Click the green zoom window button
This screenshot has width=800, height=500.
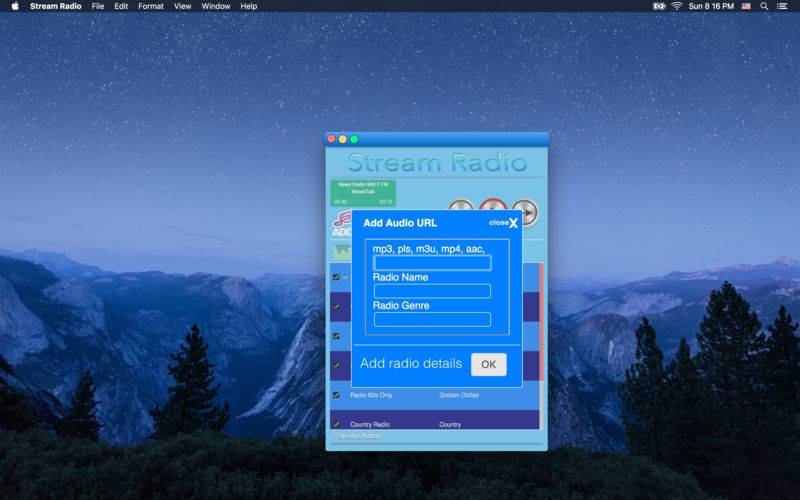[x=354, y=139]
